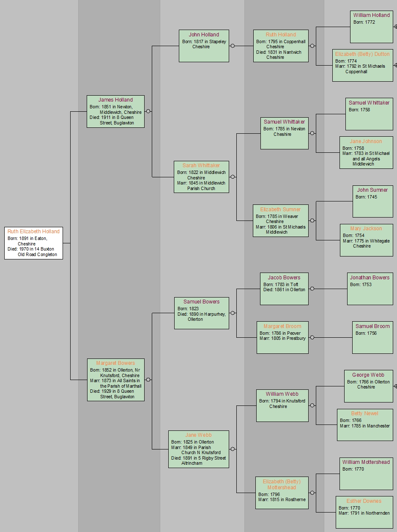Expand the circle node right of William Webb

(x=312, y=405)
